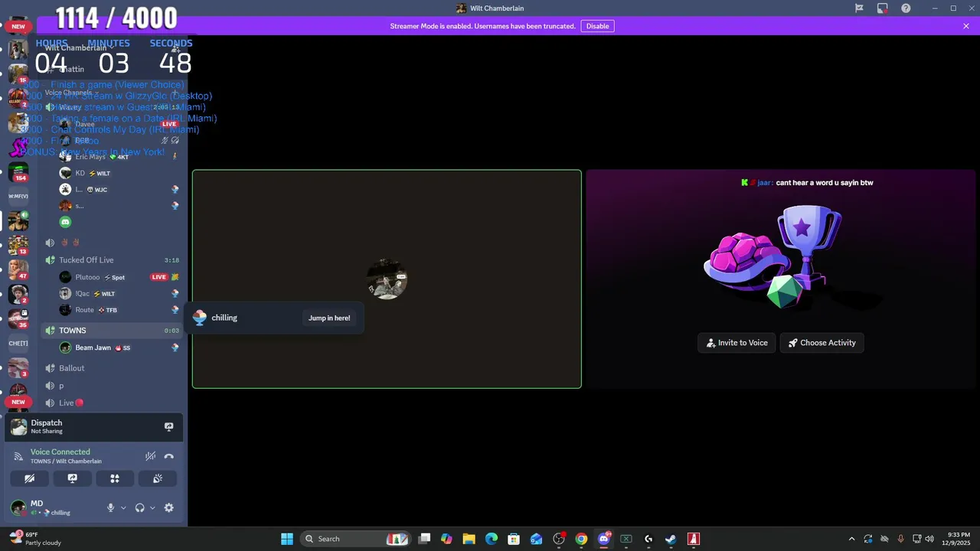This screenshot has width=980, height=551.
Task: Open Copilot from taskbar
Action: click(x=446, y=539)
